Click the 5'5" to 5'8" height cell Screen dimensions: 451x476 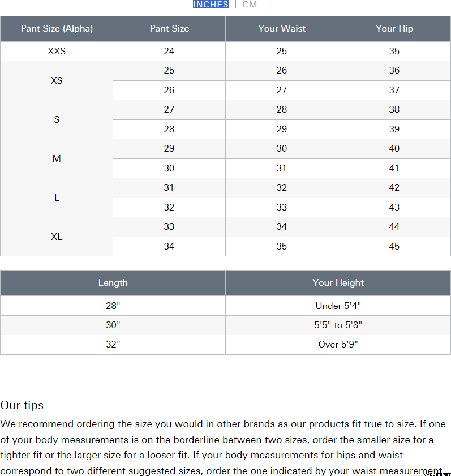(338, 325)
